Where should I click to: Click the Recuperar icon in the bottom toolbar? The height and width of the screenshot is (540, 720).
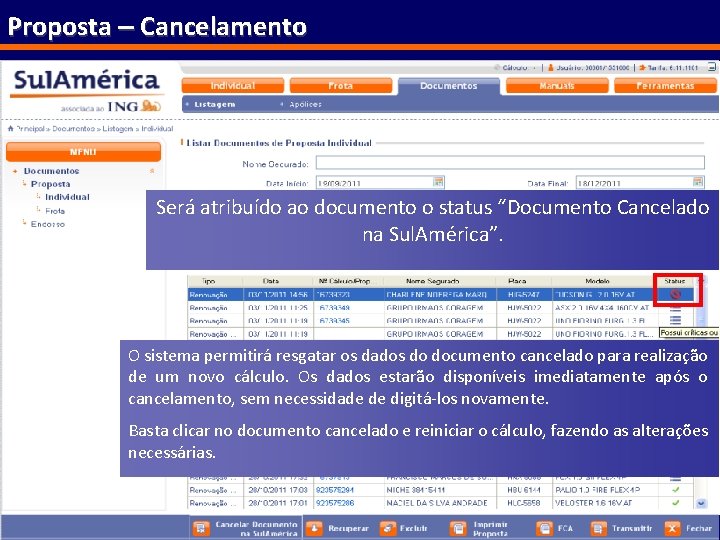315,529
